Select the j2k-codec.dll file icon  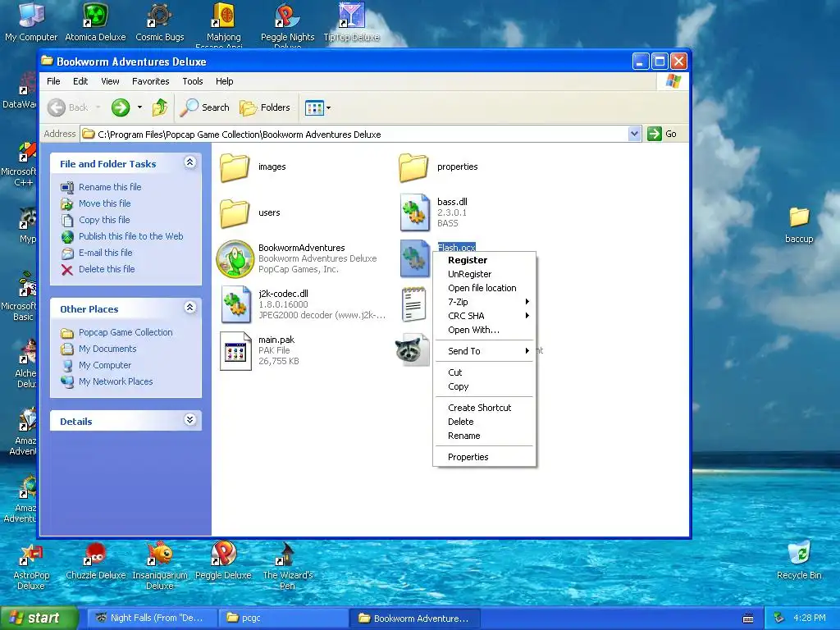click(x=235, y=304)
